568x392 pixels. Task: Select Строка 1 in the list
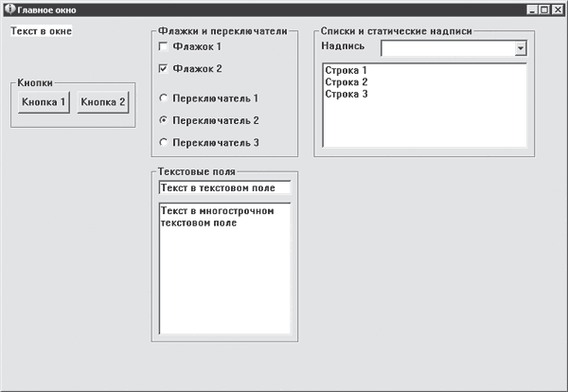(x=345, y=71)
